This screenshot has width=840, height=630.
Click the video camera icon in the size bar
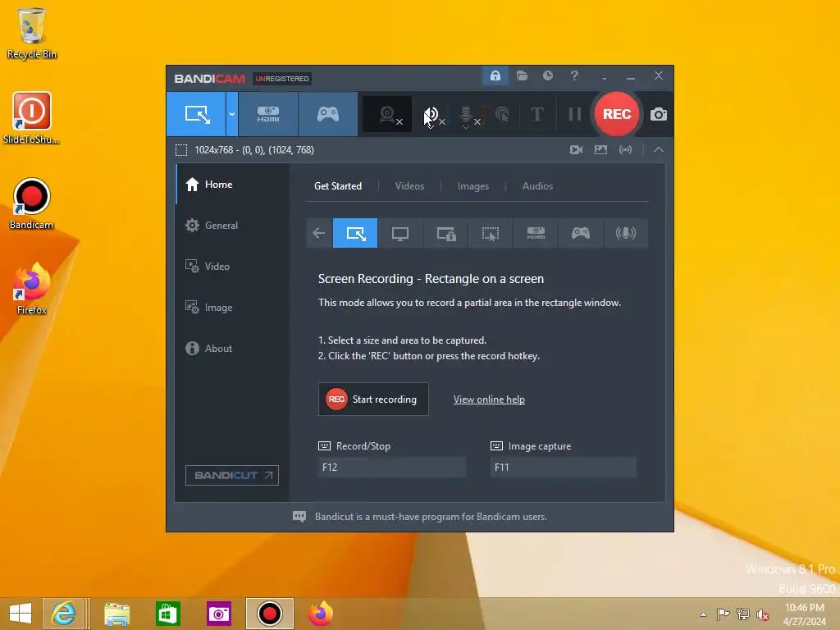(x=576, y=149)
